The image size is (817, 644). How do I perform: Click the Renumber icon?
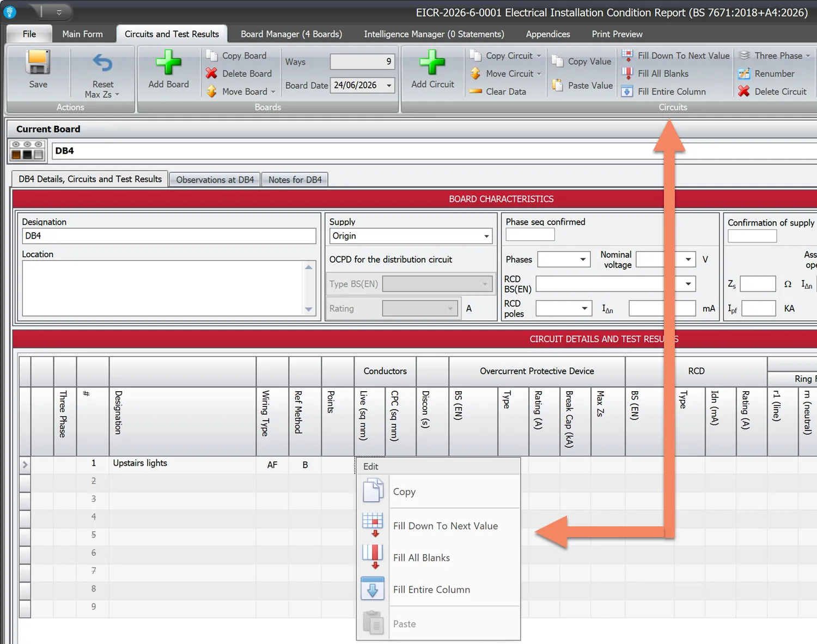[744, 73]
